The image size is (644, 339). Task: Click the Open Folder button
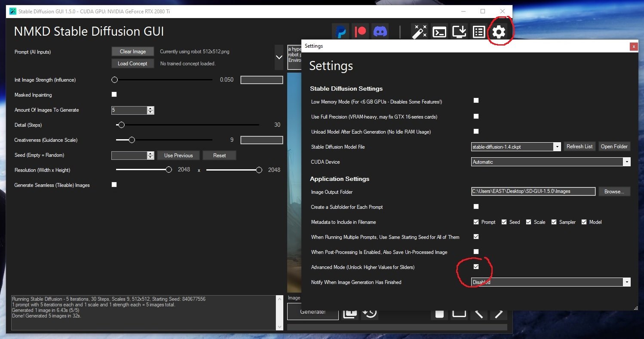point(614,147)
